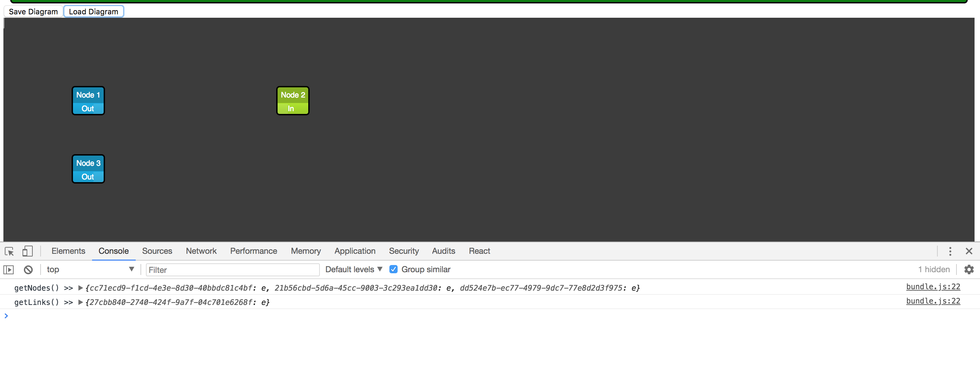Click the console prompt arrow
This screenshot has height=365, width=980.
[6, 316]
